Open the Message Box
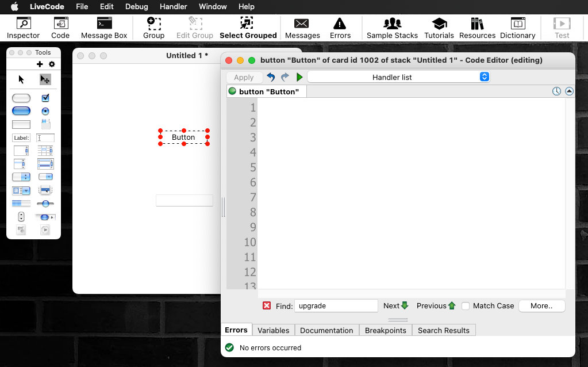The image size is (588, 367). click(x=104, y=28)
